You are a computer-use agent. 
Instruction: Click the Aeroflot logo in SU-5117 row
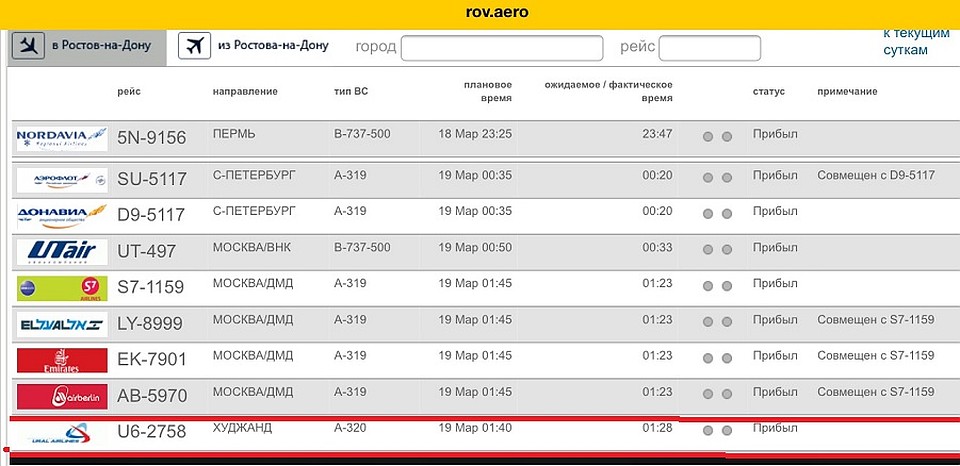[x=62, y=179]
